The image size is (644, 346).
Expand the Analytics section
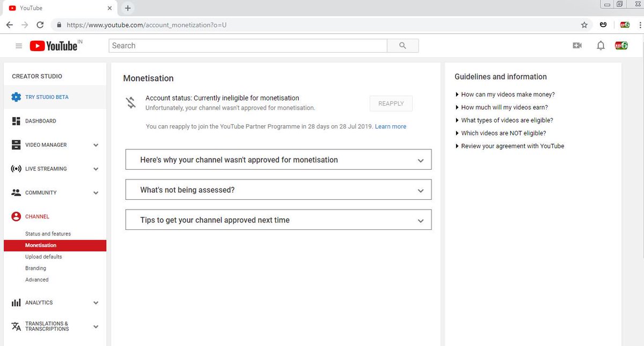pyautogui.click(x=96, y=303)
